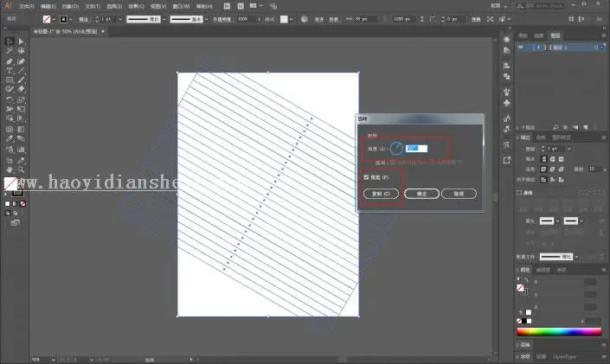Open stroke weight dropdown in control bar
Image resolution: width=610 pixels, height=364 pixels.
[119, 19]
